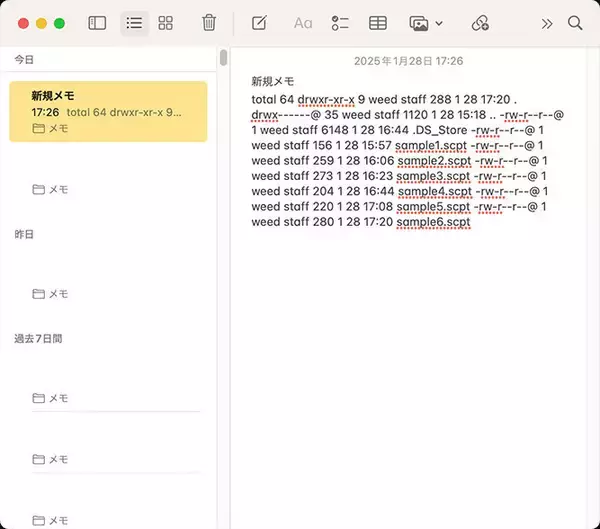Click the date 2025年1月28日 17:26
600x529 pixels.
(408, 61)
